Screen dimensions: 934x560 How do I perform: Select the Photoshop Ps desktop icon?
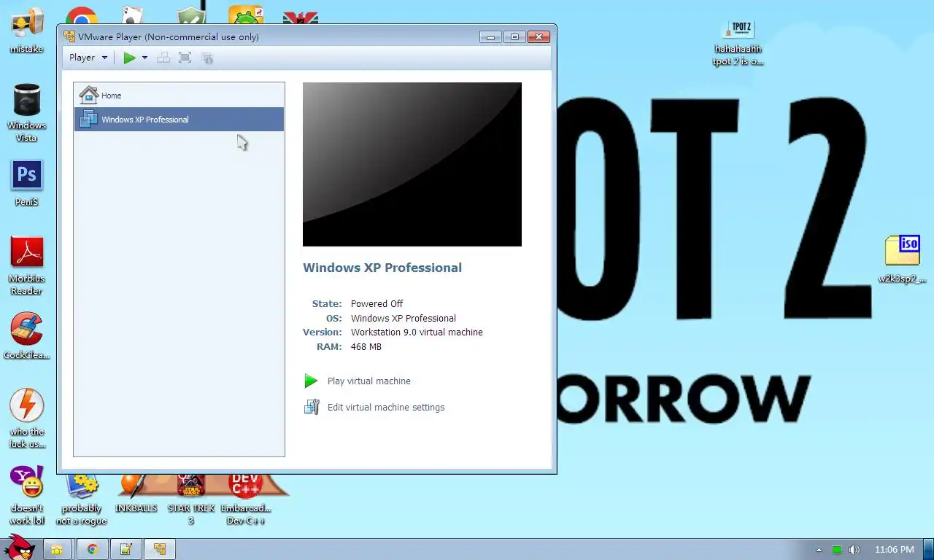[26, 182]
